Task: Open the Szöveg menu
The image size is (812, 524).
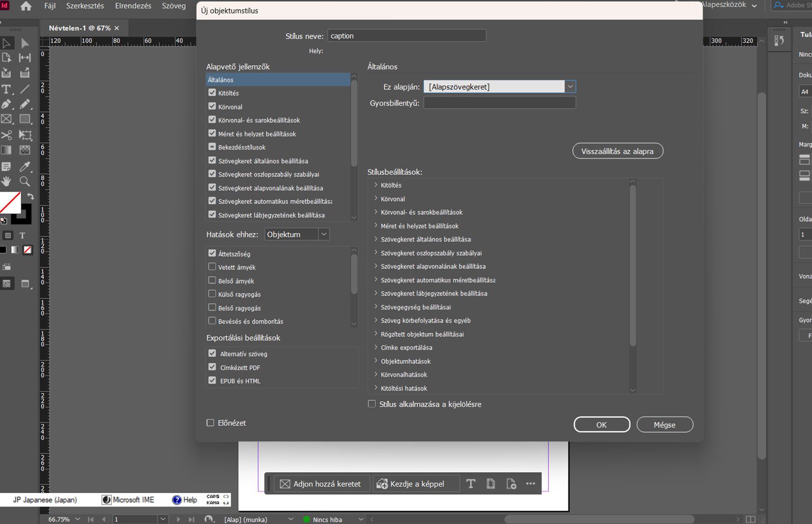Action: point(174,6)
